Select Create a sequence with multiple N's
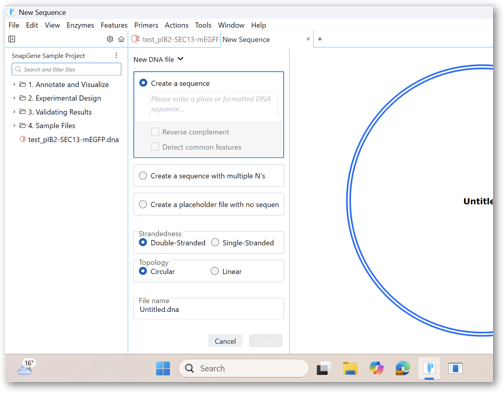The height and width of the screenshot is (393, 504). click(x=143, y=176)
